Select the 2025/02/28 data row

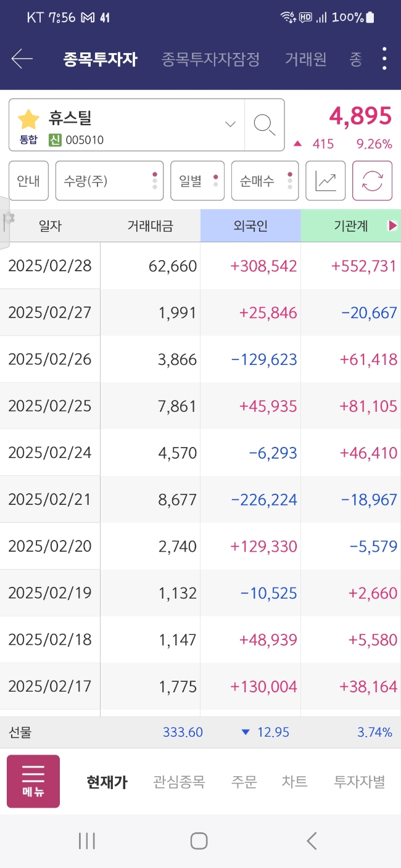200,266
